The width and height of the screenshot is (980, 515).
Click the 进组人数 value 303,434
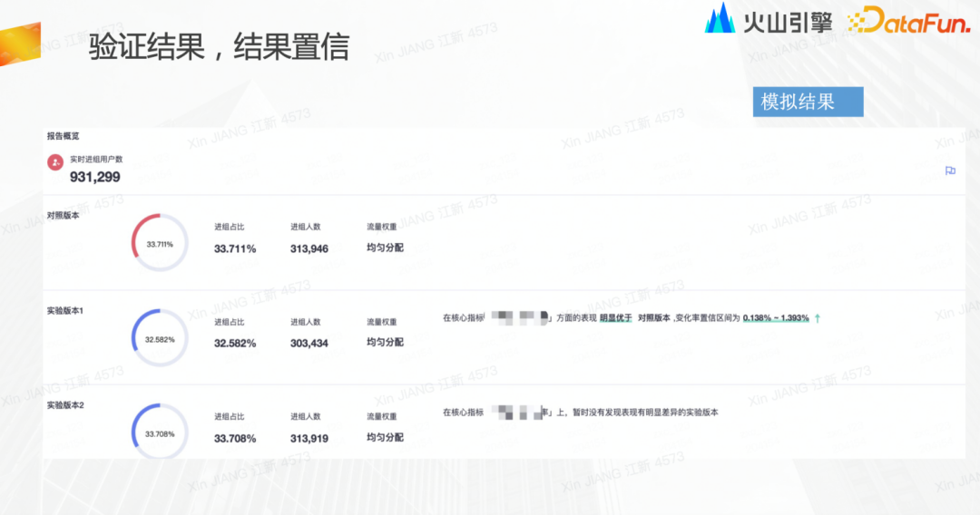pyautogui.click(x=309, y=344)
